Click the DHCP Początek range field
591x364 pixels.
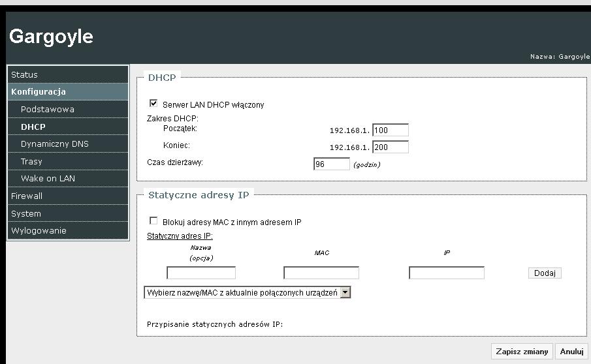coord(390,130)
